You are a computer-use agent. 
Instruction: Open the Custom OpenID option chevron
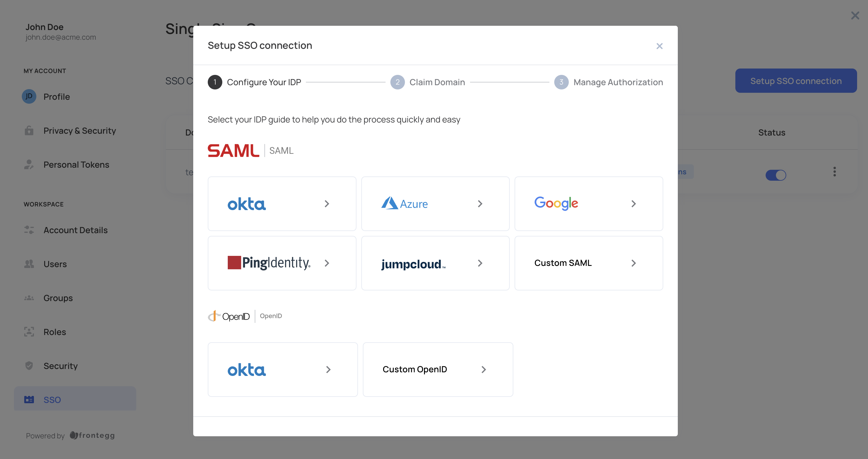484,370
